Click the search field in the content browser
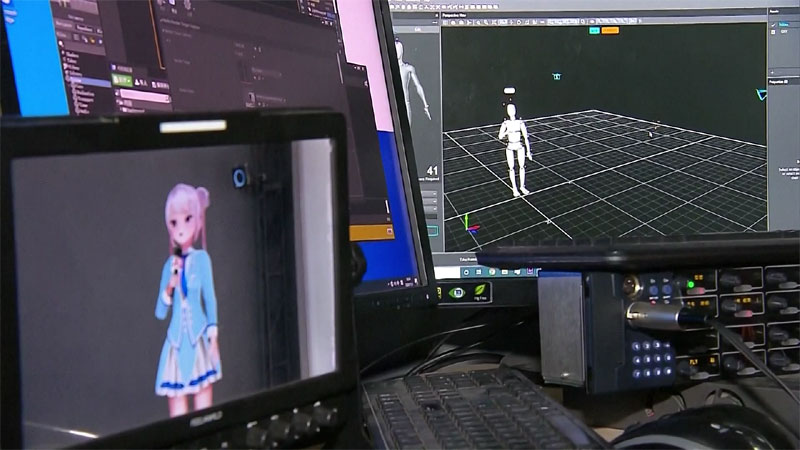Viewport: 800px width, 450px height. 145,96
